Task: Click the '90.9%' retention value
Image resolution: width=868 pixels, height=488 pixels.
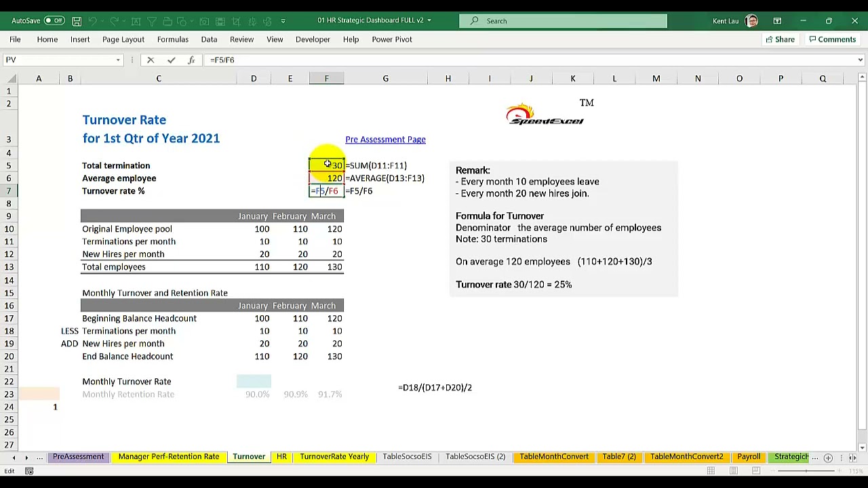Action: coord(295,394)
